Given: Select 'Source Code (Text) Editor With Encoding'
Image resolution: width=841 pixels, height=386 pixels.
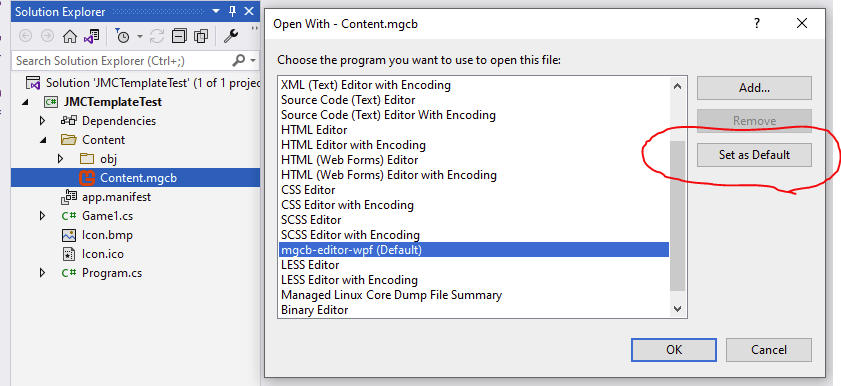Looking at the screenshot, I should [x=388, y=115].
